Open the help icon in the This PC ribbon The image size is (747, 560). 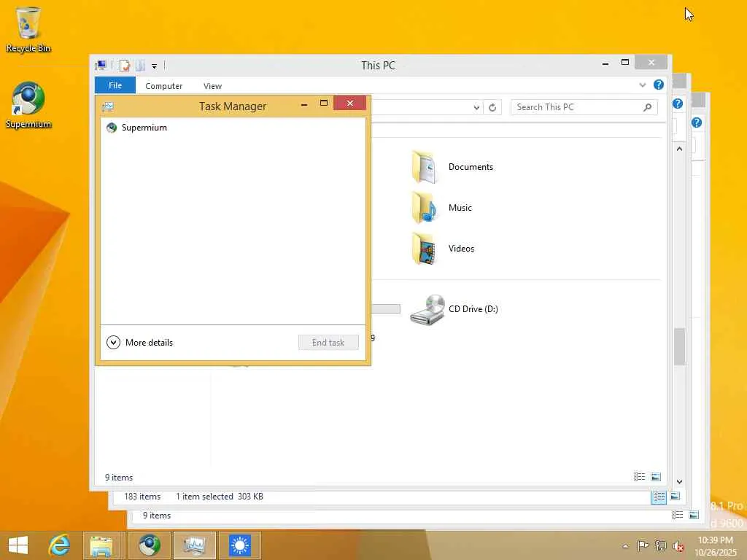coord(659,85)
